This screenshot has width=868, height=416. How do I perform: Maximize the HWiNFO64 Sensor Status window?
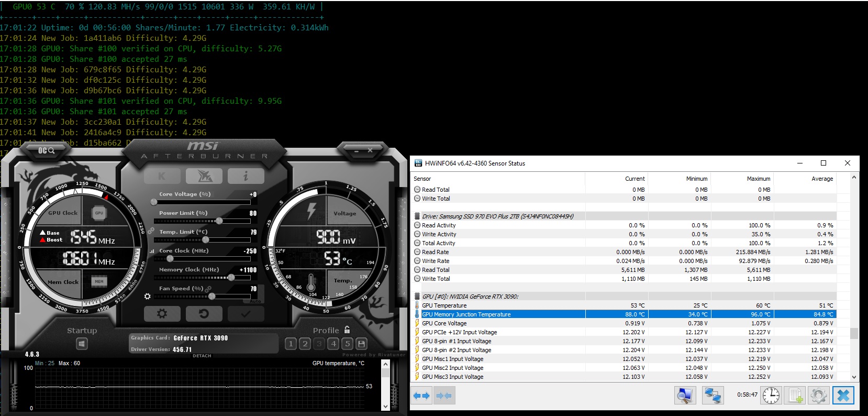(x=824, y=163)
